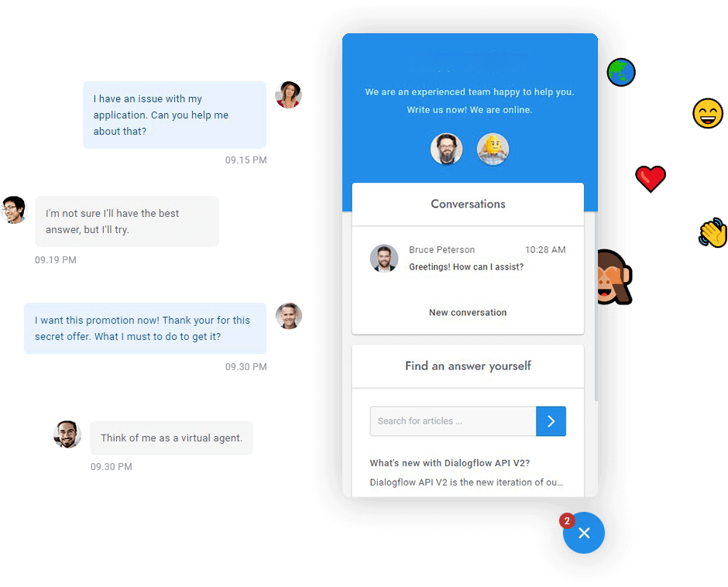
Task: Click the woman's avatar beside first message
Action: point(288,94)
